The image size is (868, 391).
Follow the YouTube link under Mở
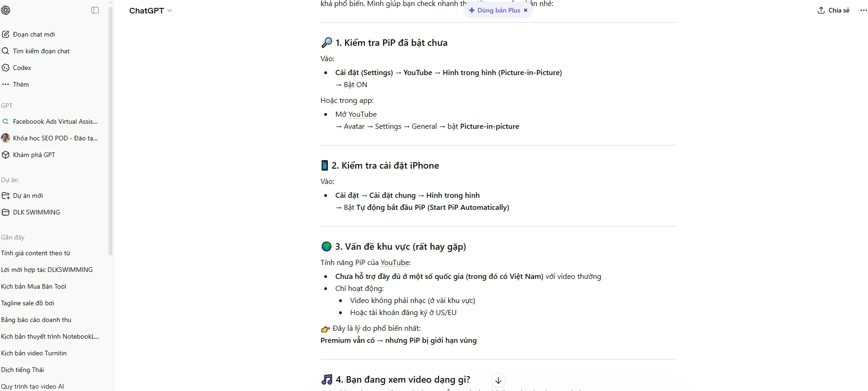[362, 114]
